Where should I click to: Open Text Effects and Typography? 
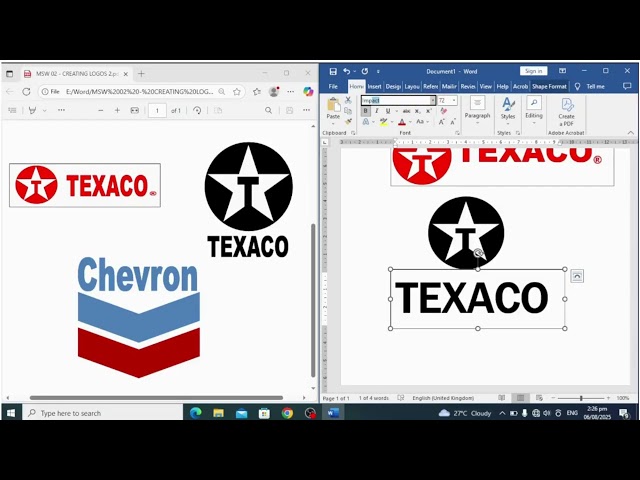(x=366, y=122)
